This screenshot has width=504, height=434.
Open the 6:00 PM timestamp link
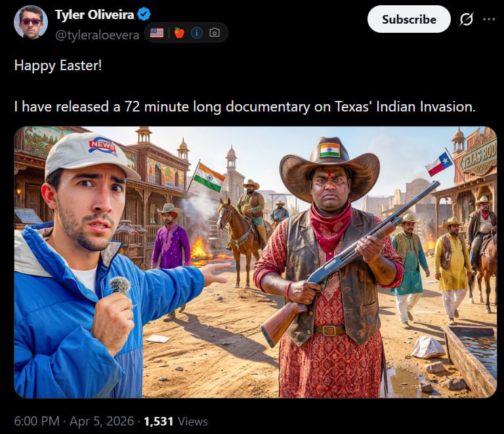[x=37, y=421]
